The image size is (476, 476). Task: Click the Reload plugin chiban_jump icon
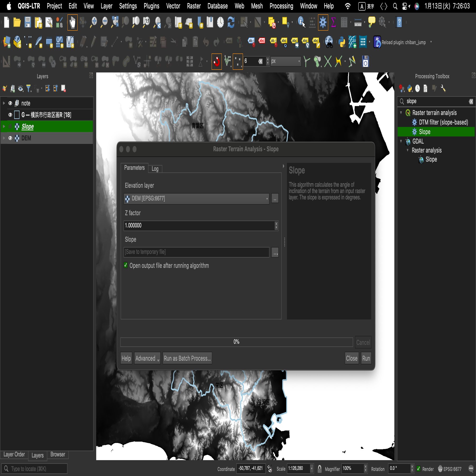tap(377, 42)
